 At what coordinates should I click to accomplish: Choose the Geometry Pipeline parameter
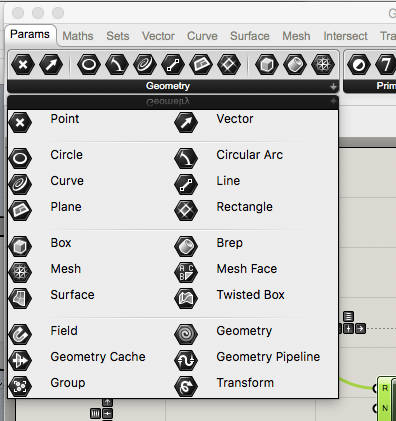click(x=247, y=360)
